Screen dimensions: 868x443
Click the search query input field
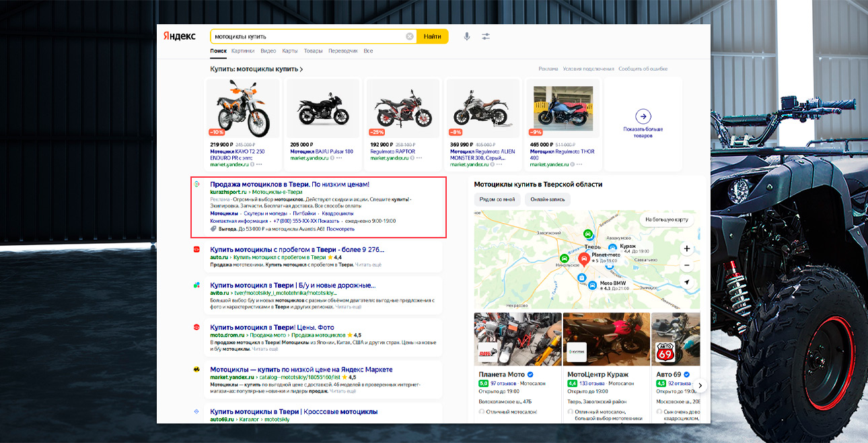point(308,36)
